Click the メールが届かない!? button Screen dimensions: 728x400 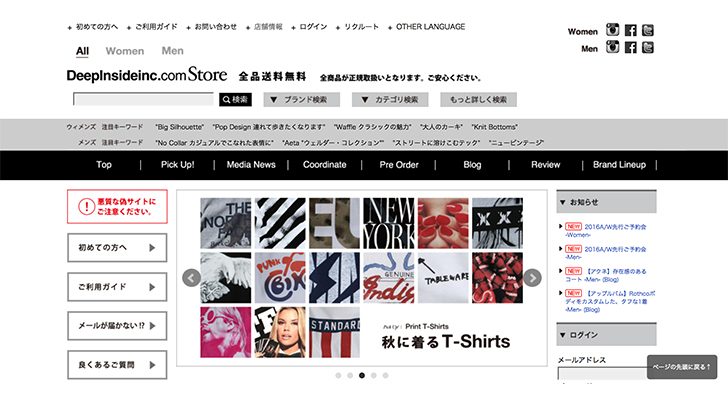tap(117, 326)
